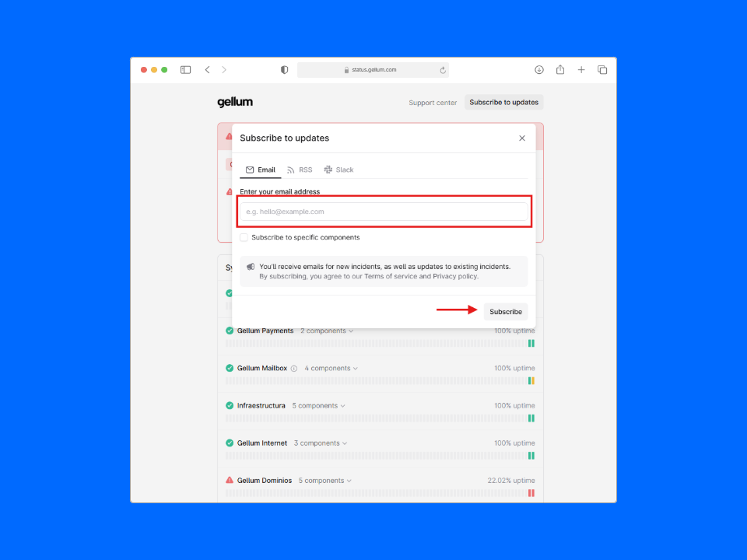Click the "Gellum Internet" service name
The height and width of the screenshot is (560, 747).
(262, 443)
